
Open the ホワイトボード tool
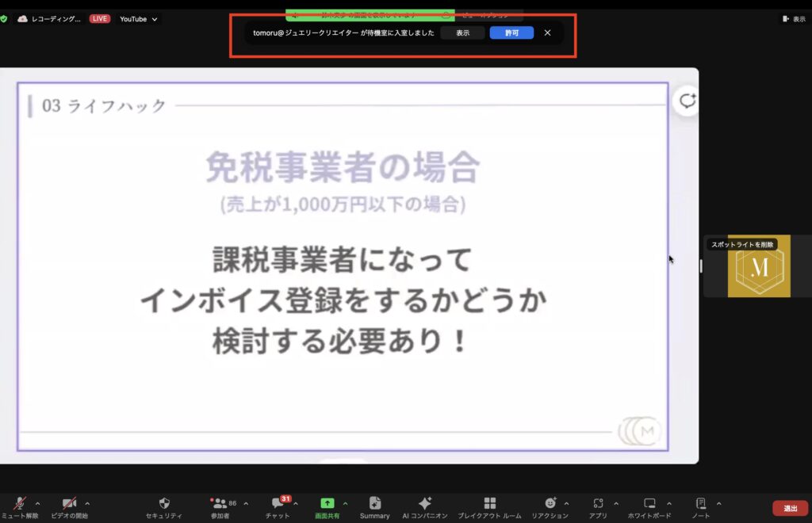(649, 504)
